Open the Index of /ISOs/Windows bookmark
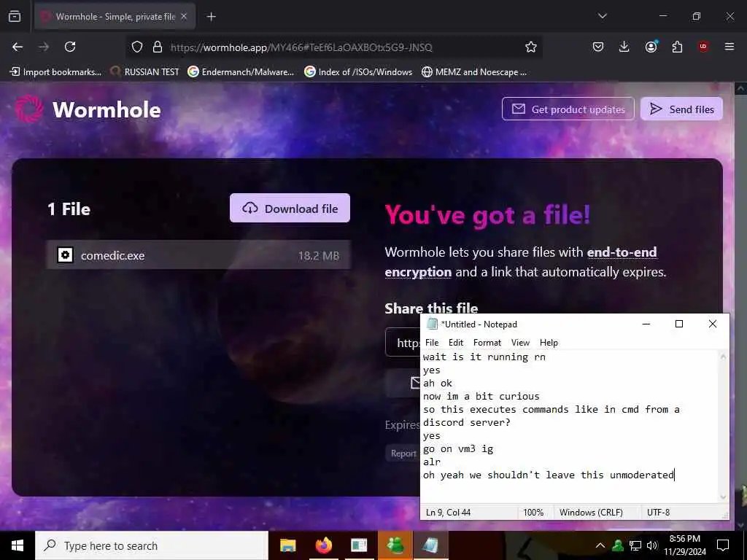The height and width of the screenshot is (560, 747). pos(358,72)
